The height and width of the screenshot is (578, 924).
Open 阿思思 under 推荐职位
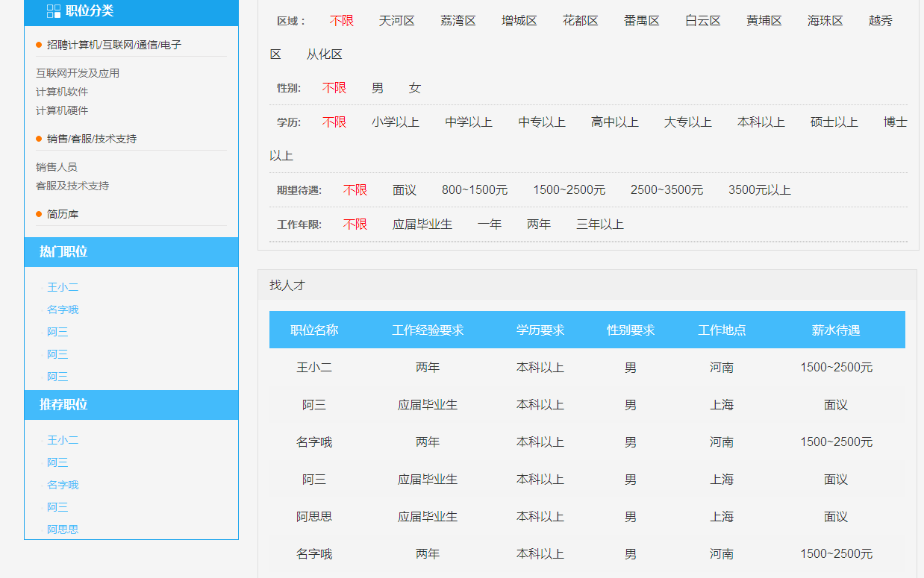(63, 530)
